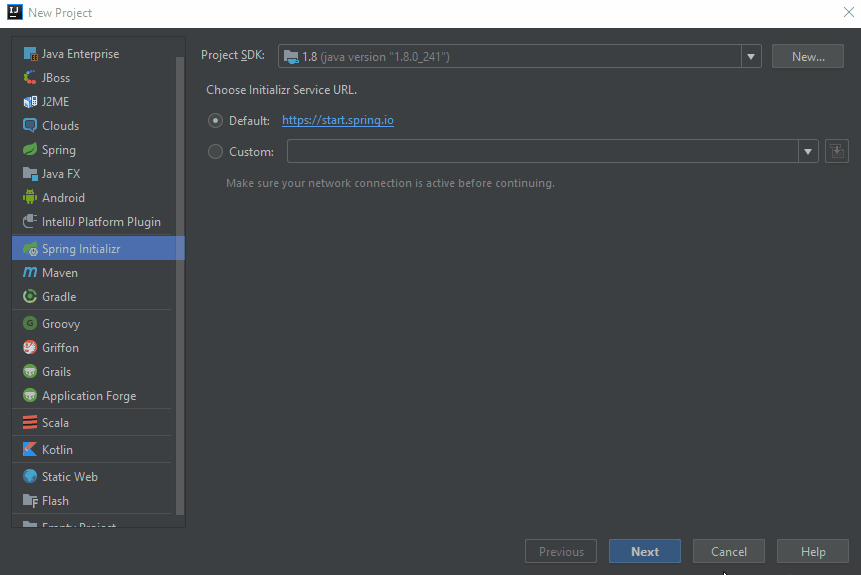Click the Java FX folder icon
The width and height of the screenshot is (861, 575).
(x=30, y=174)
